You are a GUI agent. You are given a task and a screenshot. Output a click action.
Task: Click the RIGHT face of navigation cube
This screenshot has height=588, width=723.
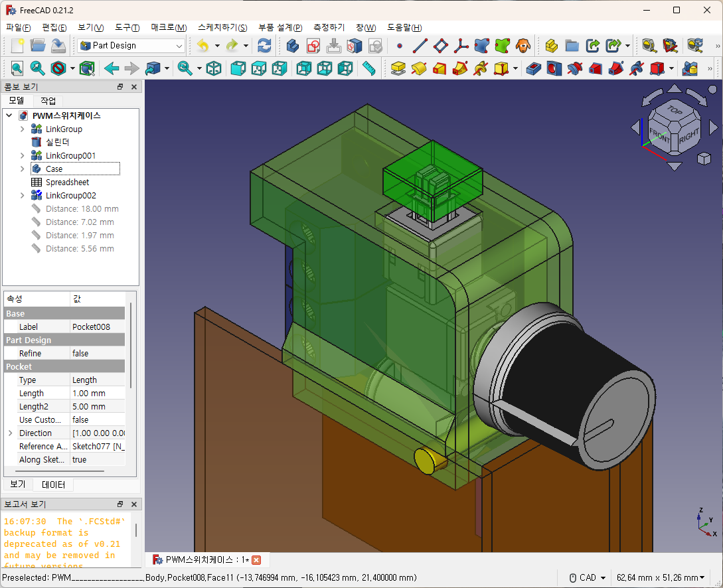pos(689,135)
